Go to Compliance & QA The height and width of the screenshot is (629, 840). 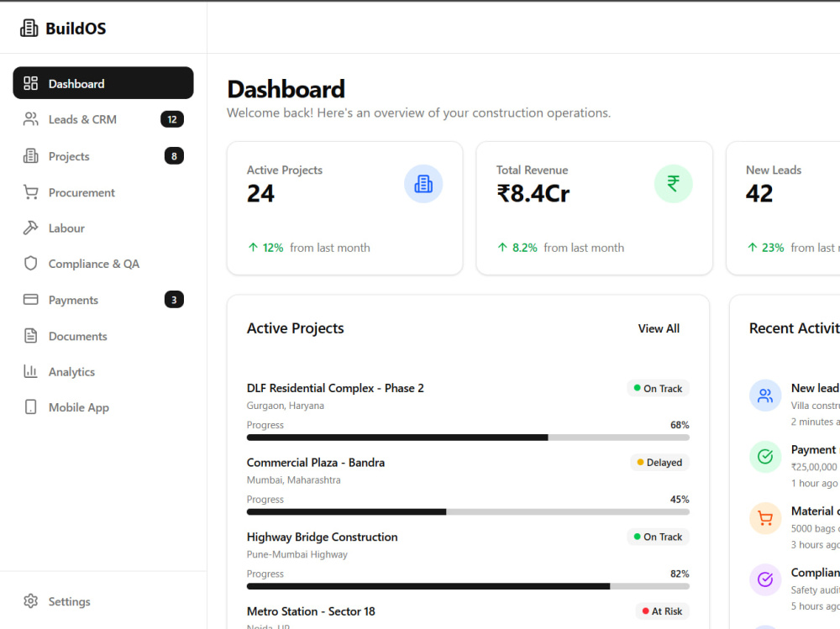tap(102, 264)
